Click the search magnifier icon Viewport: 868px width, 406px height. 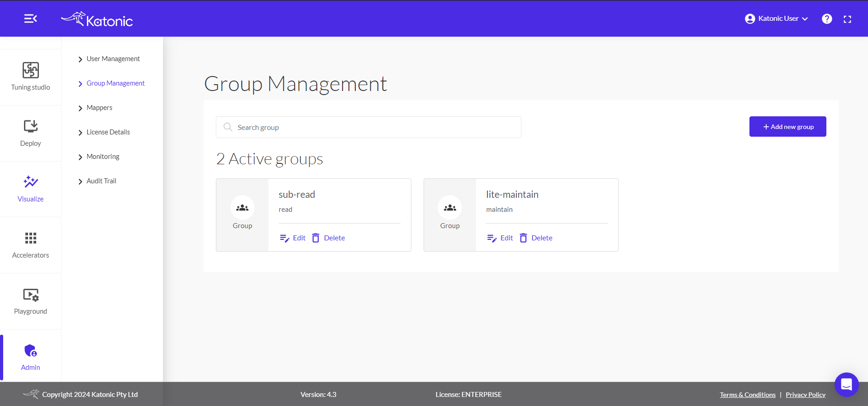point(228,127)
